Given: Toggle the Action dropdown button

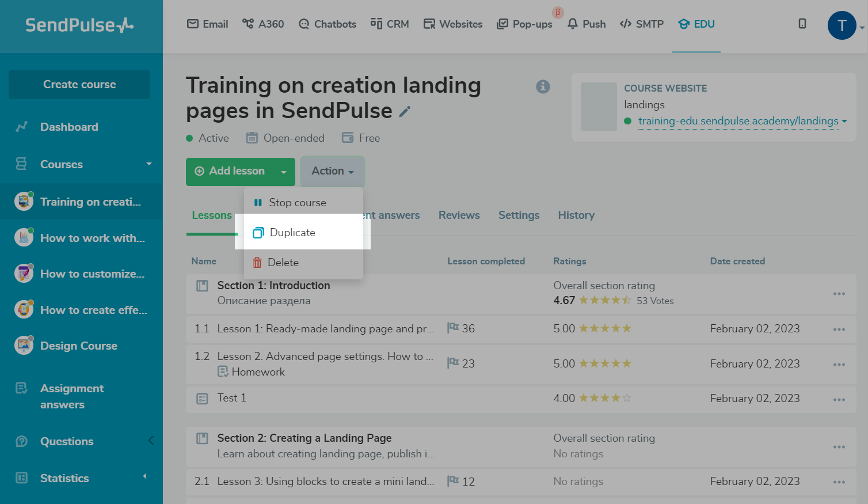Looking at the screenshot, I should point(332,171).
